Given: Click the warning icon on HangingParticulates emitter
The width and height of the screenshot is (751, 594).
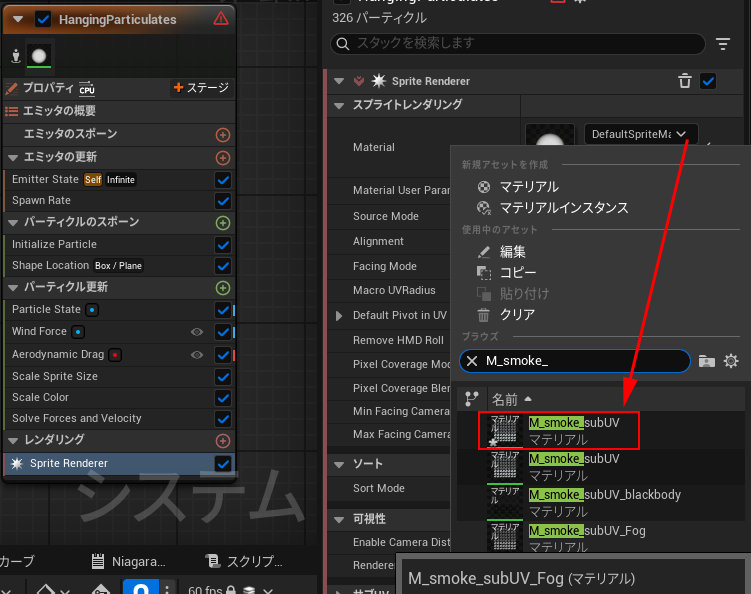Looking at the screenshot, I should 220,19.
